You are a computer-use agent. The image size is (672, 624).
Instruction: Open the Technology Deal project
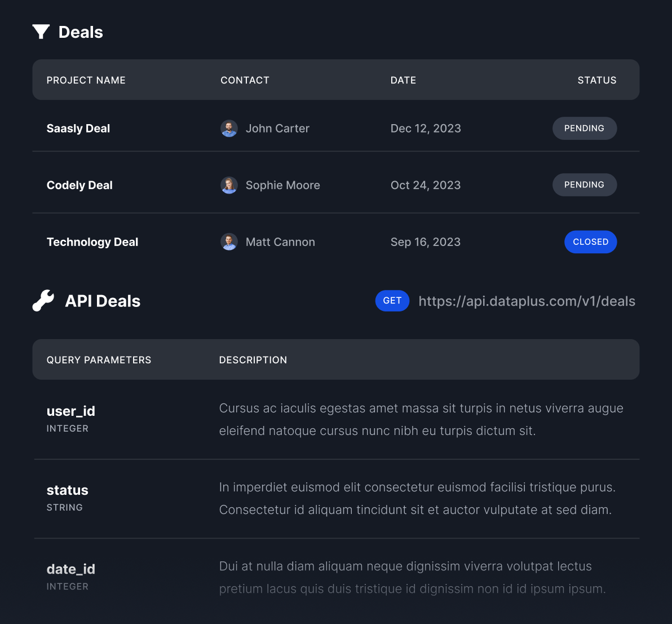[x=92, y=242]
